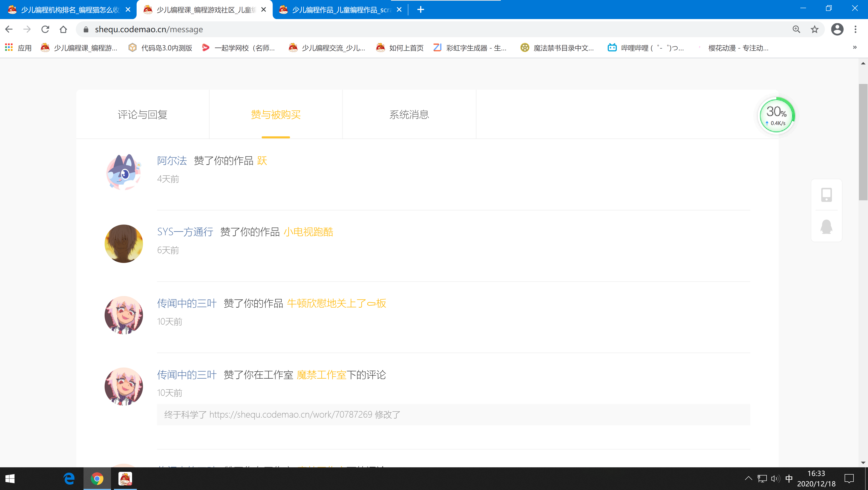Click the page scrollbar thumb

[x=863, y=142]
